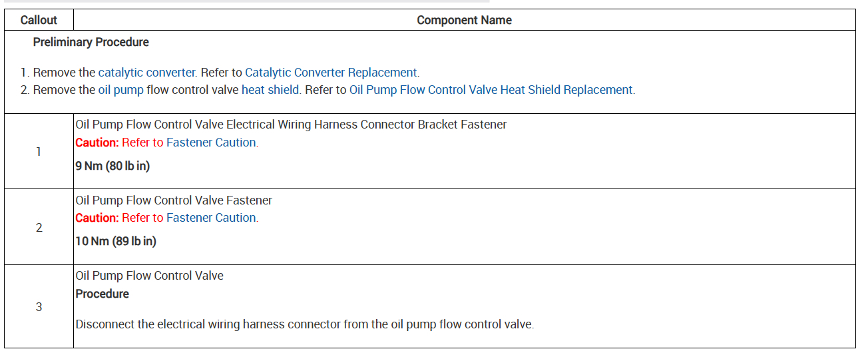
Task: Click the red "Caution:" label in callout 1 row
Action: tap(97, 143)
